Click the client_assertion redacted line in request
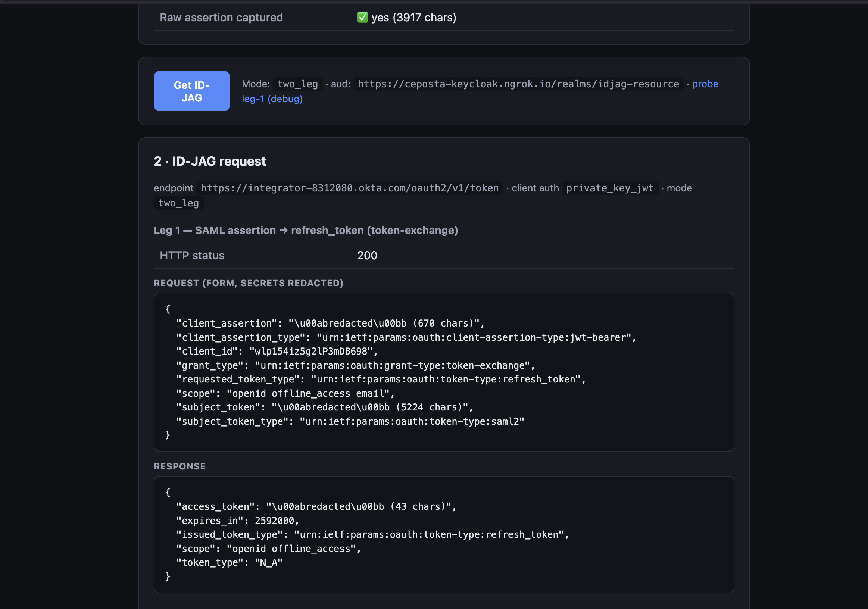 point(330,324)
